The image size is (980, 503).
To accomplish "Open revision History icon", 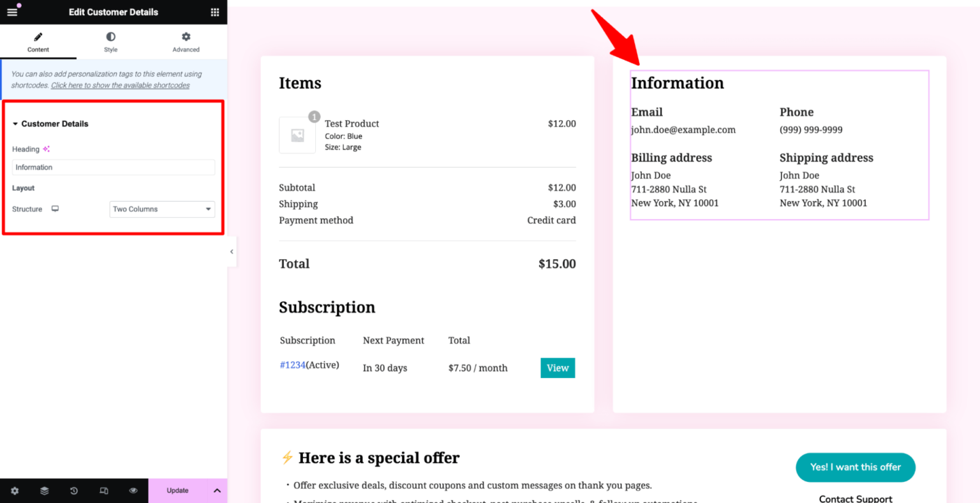I will (73, 490).
